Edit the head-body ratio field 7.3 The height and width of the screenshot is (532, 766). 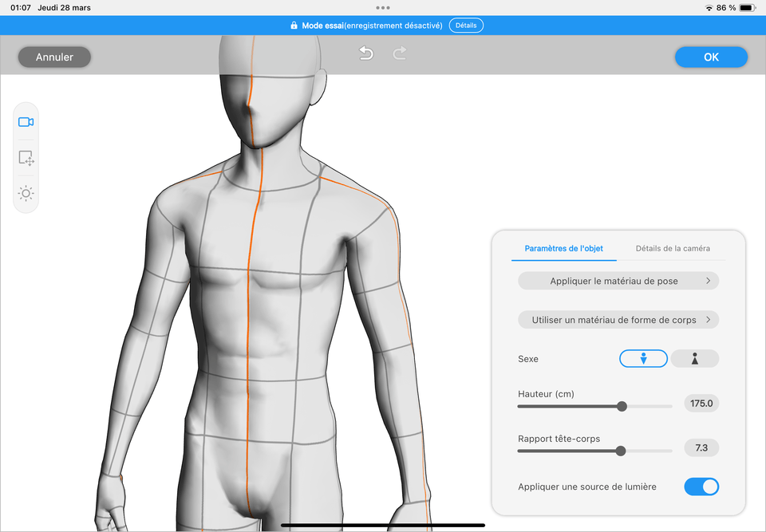(x=701, y=448)
